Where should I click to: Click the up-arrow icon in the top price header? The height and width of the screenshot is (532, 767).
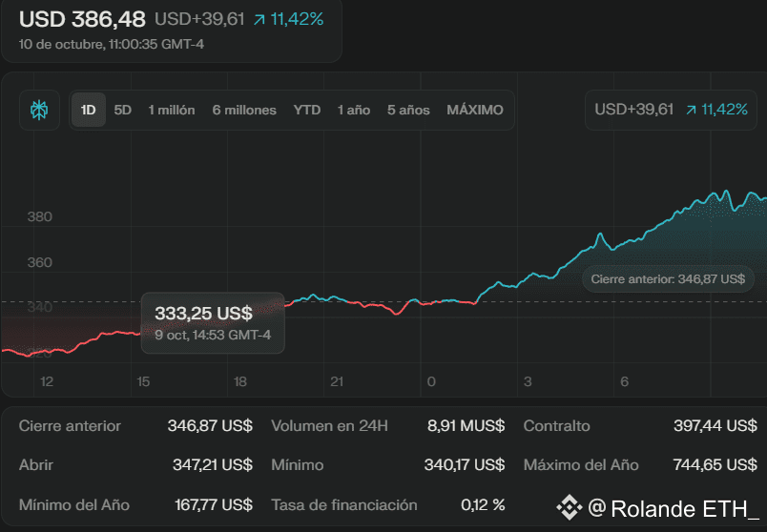pyautogui.click(x=259, y=19)
